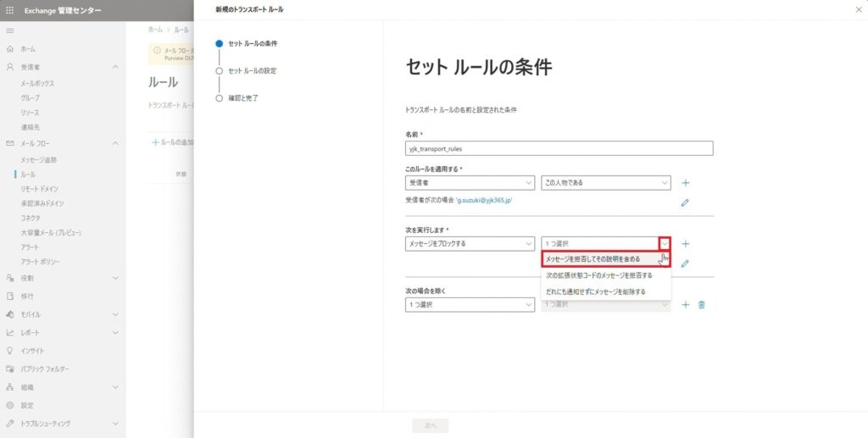Click the Home (ホーム) house icon
868x438 pixels.
pyautogui.click(x=10, y=49)
